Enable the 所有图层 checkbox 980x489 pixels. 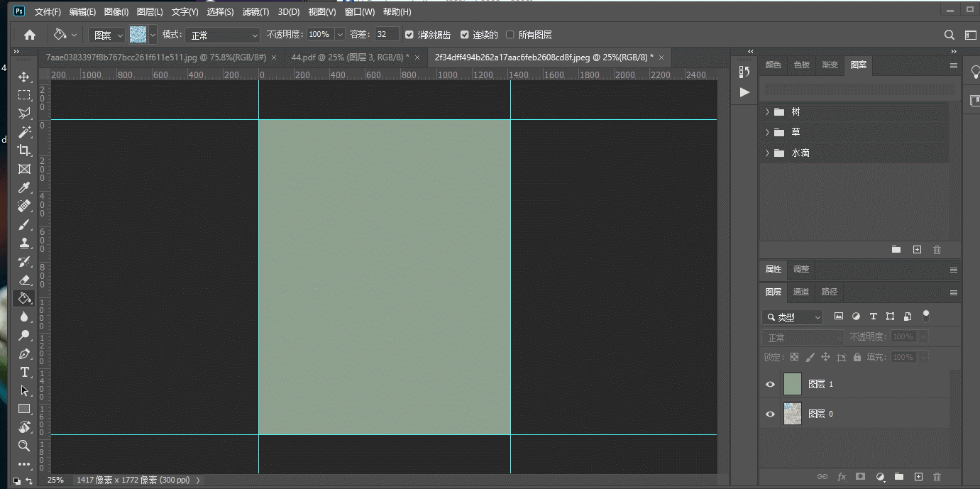[510, 35]
